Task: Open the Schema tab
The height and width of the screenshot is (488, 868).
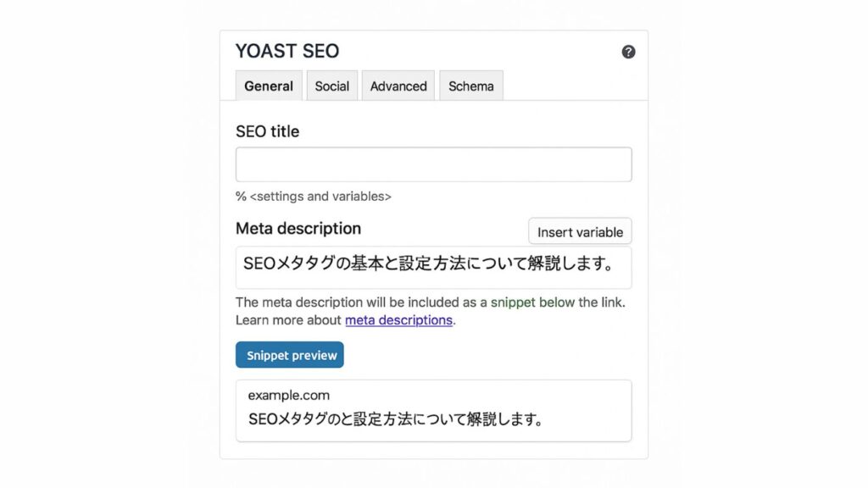Action: pos(470,86)
